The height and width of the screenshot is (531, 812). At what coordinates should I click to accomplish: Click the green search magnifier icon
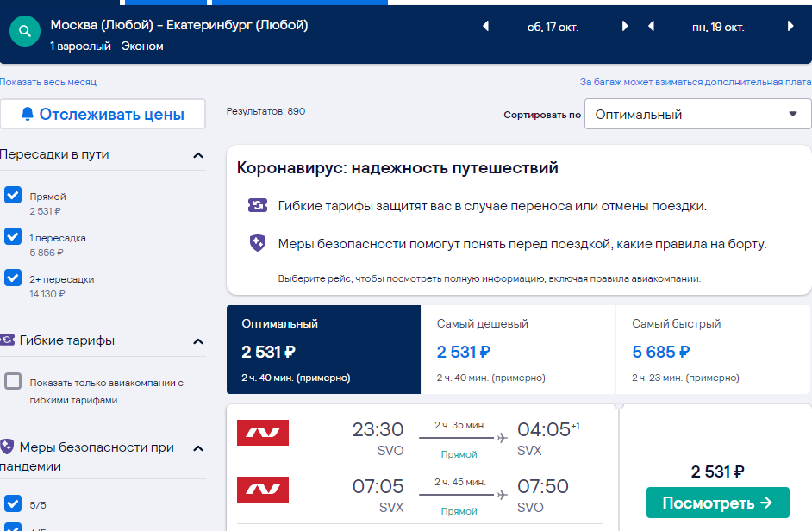tap(25, 31)
